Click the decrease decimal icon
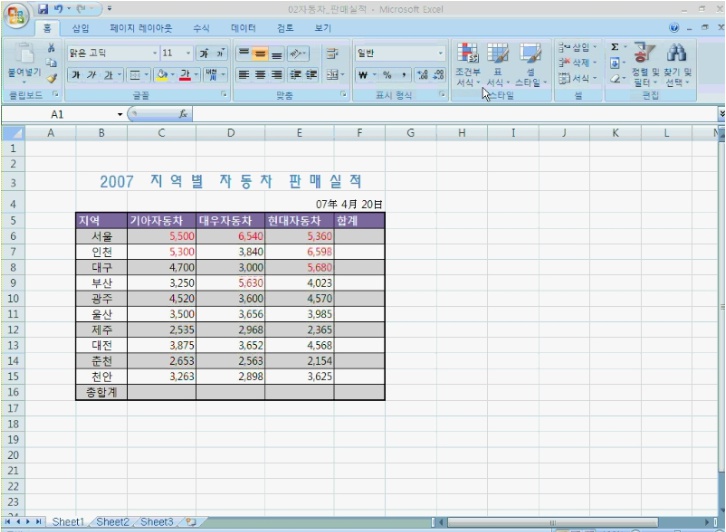The image size is (726, 532). click(x=438, y=75)
